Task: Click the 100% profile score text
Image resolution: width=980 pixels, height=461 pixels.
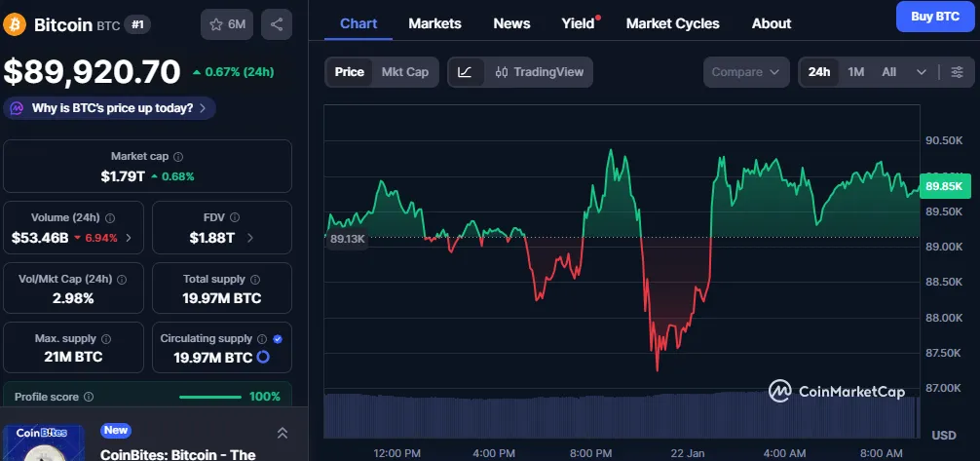Action: point(265,397)
